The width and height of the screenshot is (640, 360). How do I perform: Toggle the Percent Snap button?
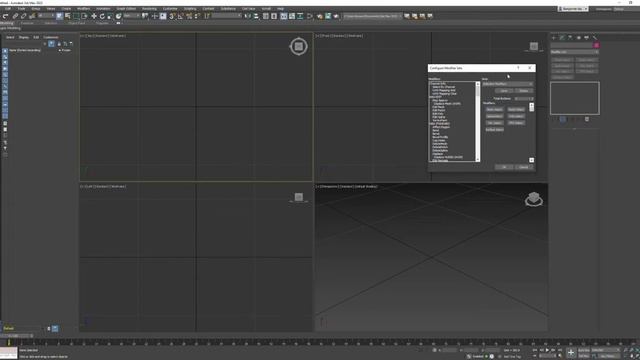coord(189,16)
